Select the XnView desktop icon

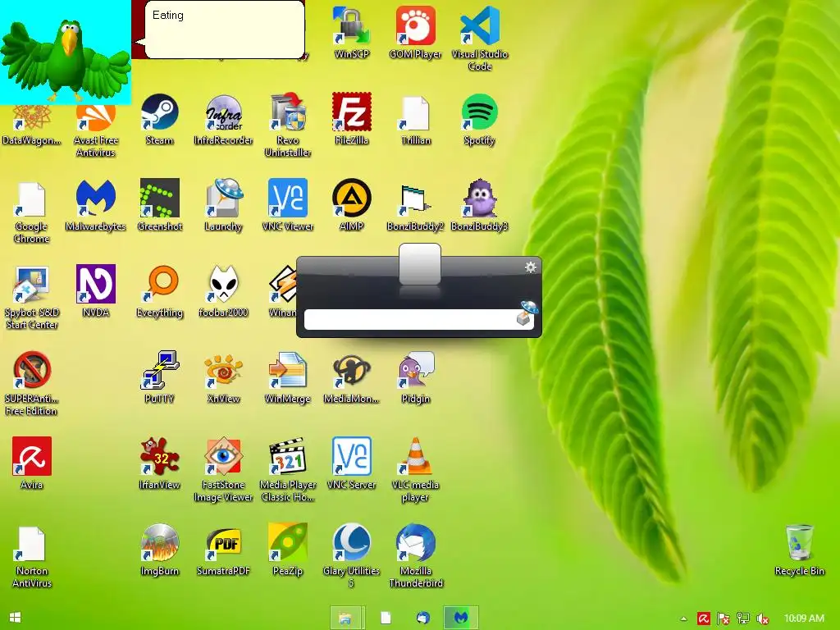pyautogui.click(x=223, y=377)
